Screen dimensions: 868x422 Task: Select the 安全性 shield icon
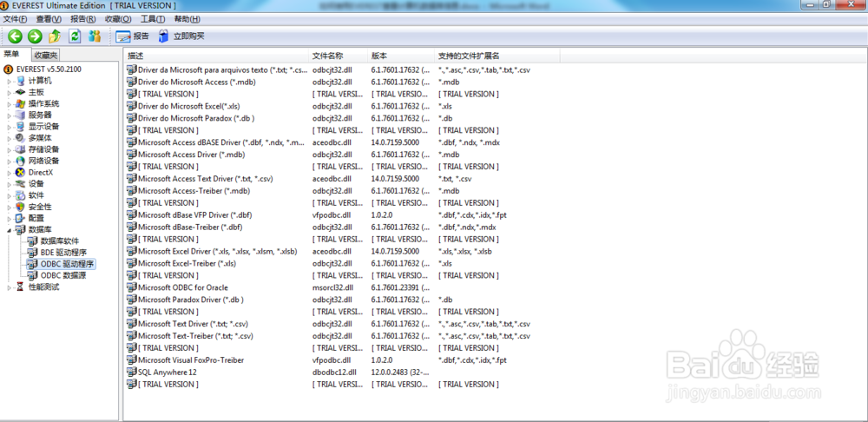[20, 207]
